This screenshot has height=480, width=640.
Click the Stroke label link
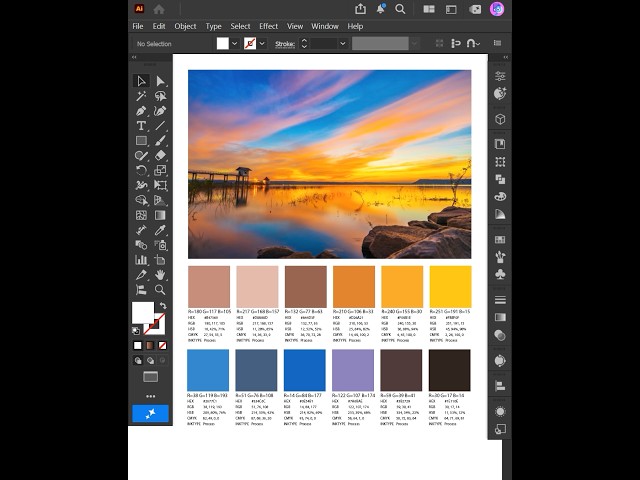[285, 44]
